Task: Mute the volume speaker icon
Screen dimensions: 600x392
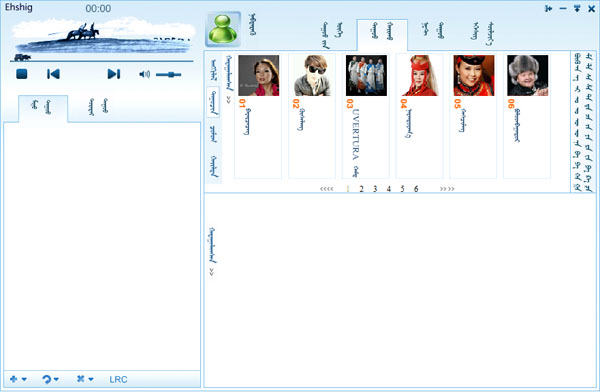Action: point(144,74)
